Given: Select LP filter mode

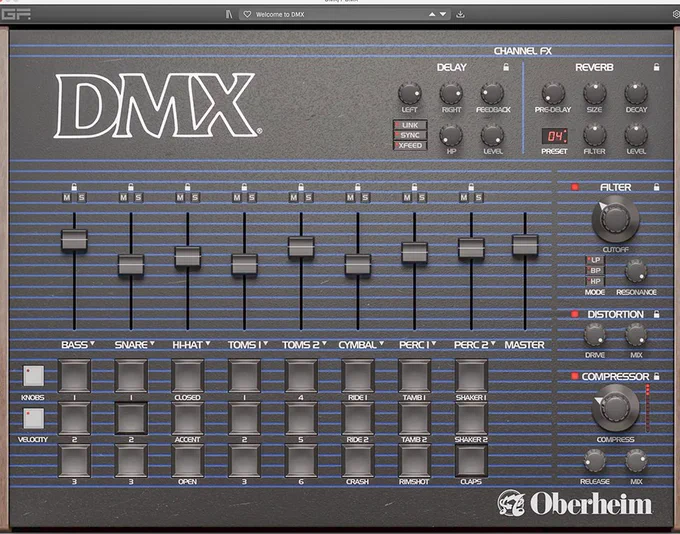Looking at the screenshot, I should (x=595, y=260).
